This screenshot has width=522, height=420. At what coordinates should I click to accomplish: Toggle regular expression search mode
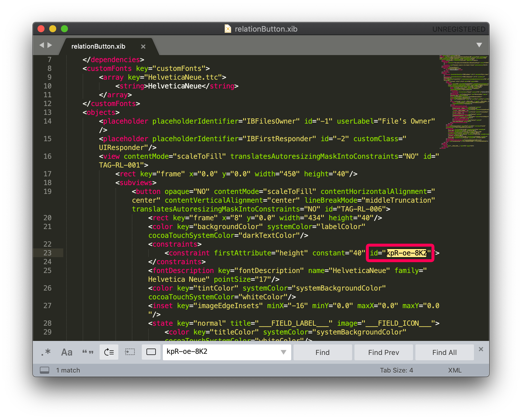click(46, 352)
